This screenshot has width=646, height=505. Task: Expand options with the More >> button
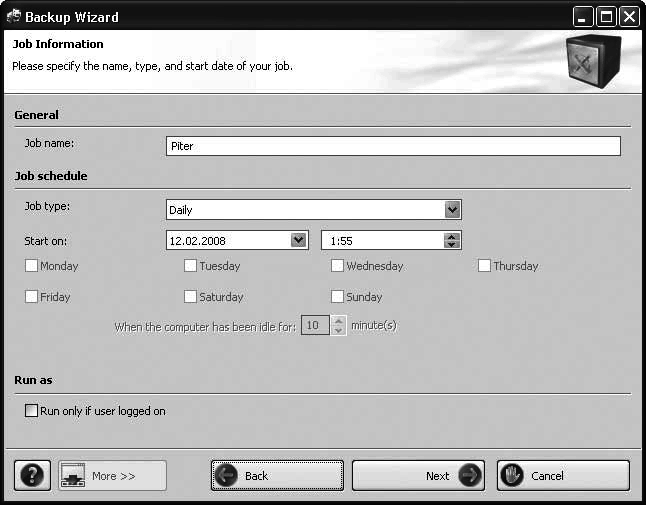point(112,476)
